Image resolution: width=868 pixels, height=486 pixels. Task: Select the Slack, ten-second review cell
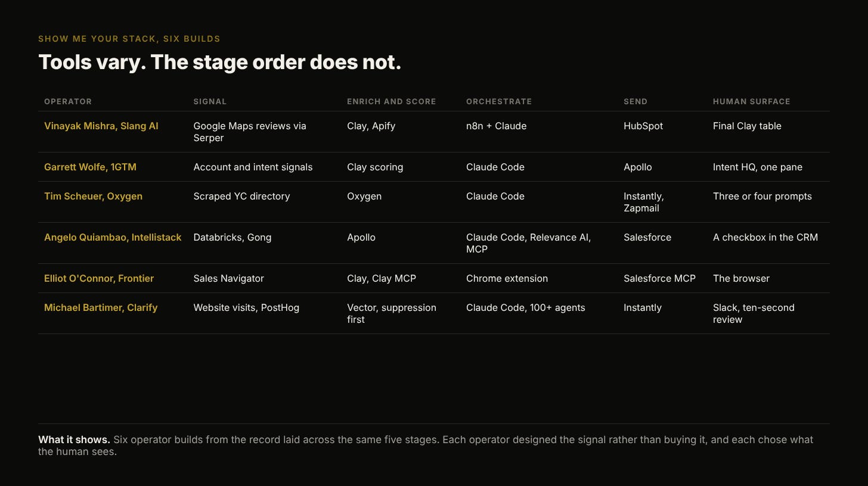click(754, 313)
